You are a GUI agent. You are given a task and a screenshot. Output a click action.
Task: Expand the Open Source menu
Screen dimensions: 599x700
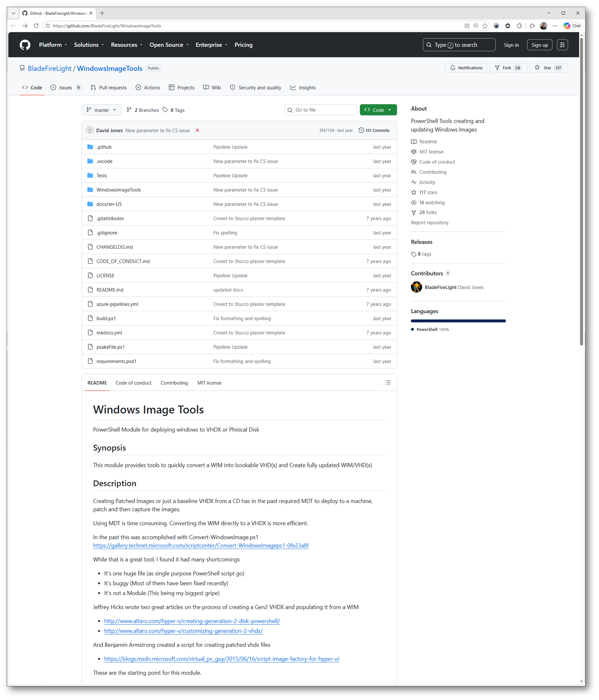click(x=169, y=45)
